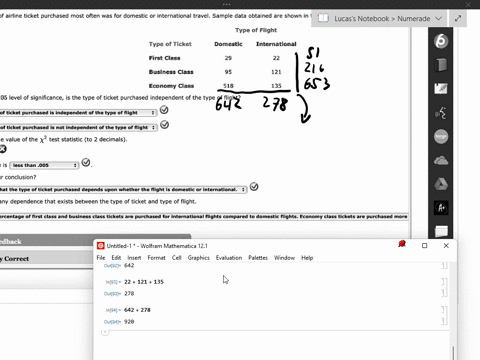Open the Lucas's Notebook > Numerade dropdown
Viewport: 480px width, 360px height.
(x=439, y=18)
